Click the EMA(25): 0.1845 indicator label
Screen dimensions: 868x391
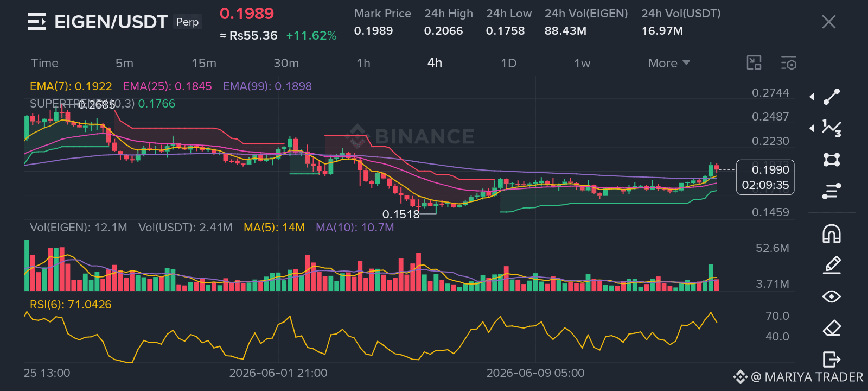point(167,86)
